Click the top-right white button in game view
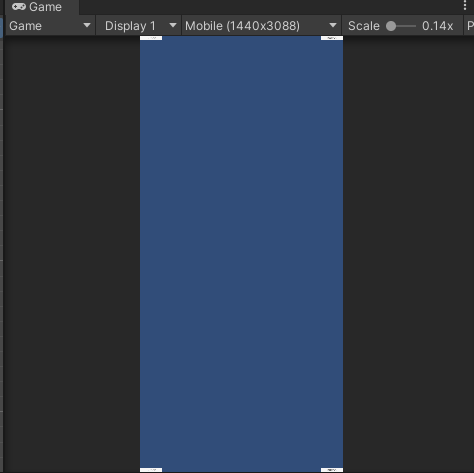The height and width of the screenshot is (473, 474). (x=332, y=38)
